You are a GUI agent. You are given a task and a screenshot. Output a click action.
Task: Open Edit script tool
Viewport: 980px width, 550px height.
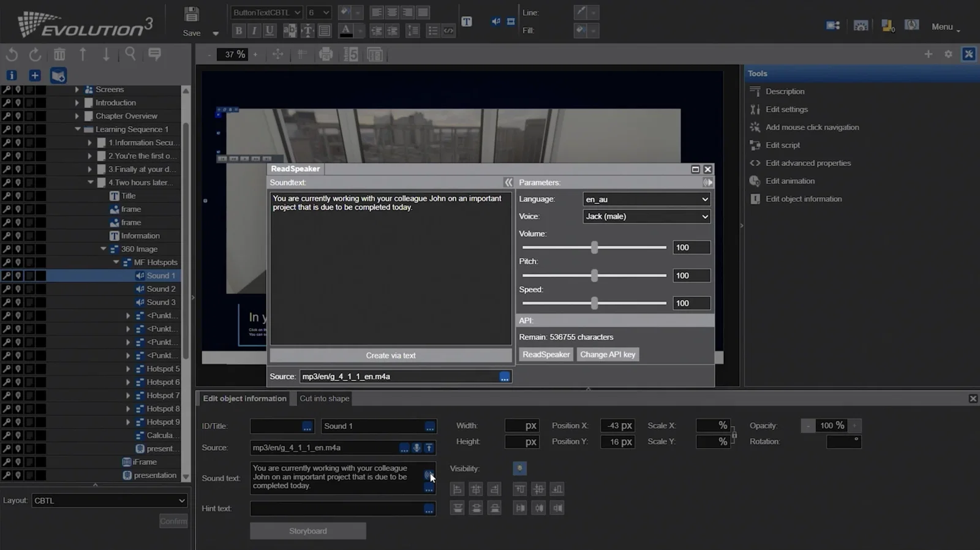coord(782,145)
